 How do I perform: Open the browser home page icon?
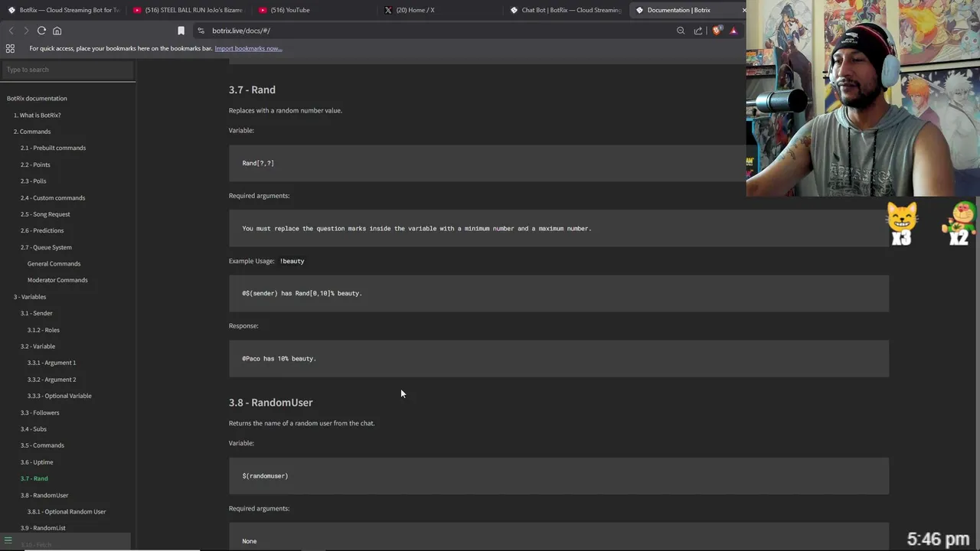pyautogui.click(x=57, y=31)
